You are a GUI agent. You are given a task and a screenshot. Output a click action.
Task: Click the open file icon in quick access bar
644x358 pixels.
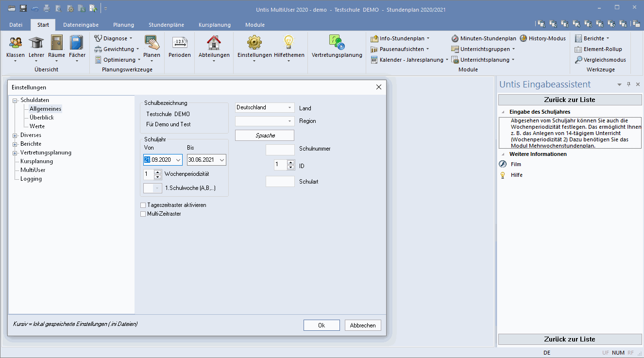12,8
